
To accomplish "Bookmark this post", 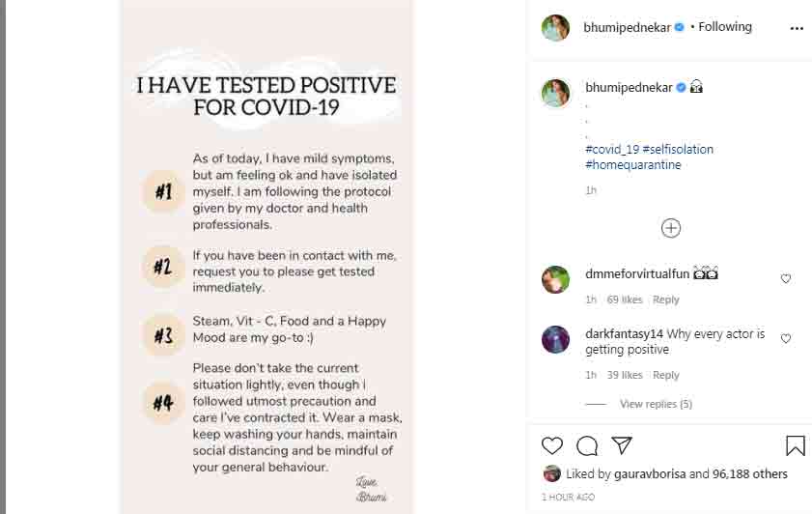I will coord(795,445).
